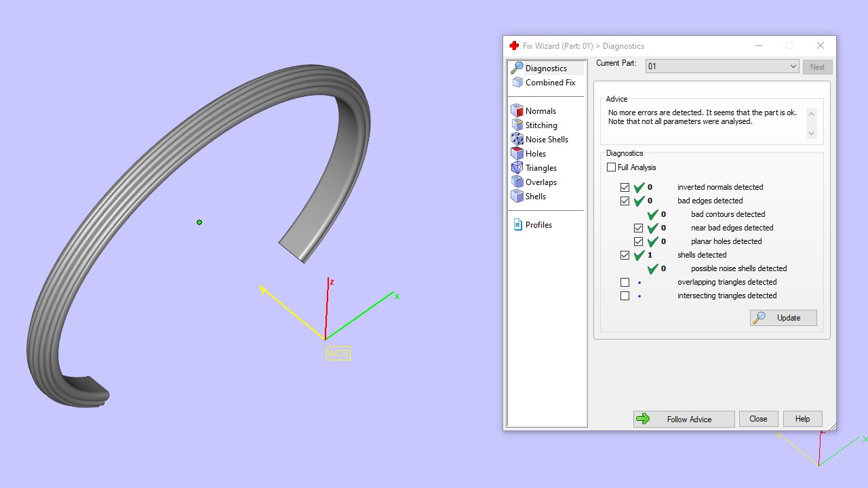Viewport: 868px width, 488px height.
Task: Click the Overlaps icon
Action: coord(517,182)
